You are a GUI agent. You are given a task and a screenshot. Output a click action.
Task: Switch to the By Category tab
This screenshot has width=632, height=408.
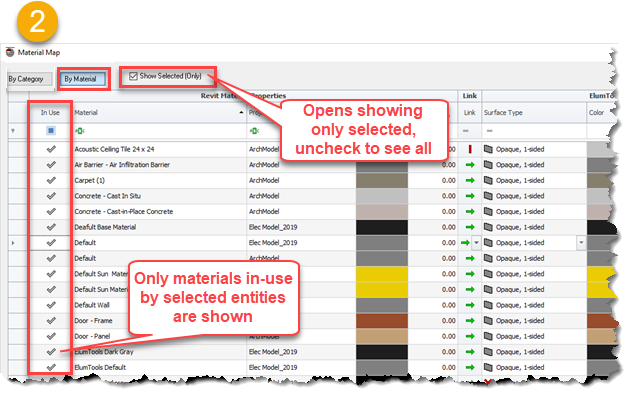pyautogui.click(x=27, y=78)
